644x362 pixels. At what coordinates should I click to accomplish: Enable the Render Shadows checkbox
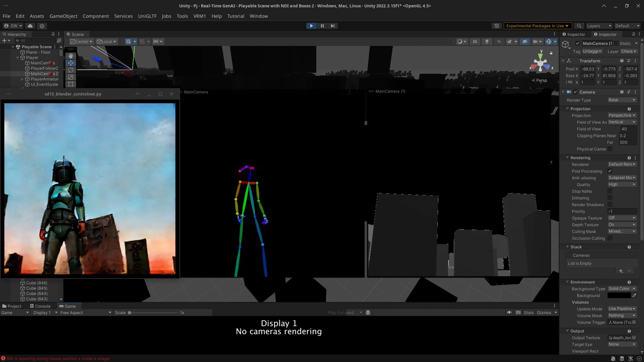(610, 205)
